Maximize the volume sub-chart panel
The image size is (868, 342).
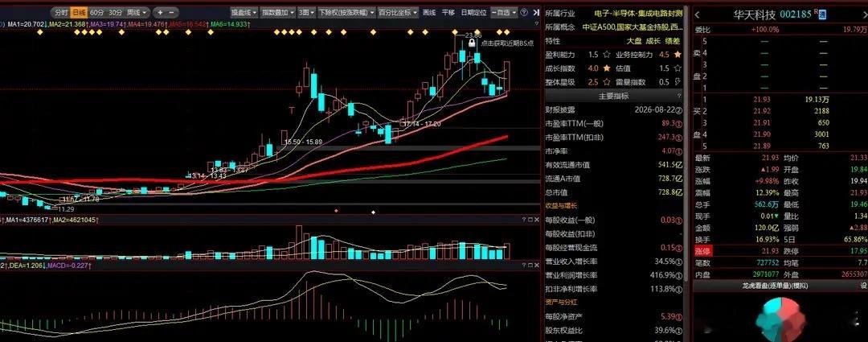pyautogui.click(x=530, y=220)
